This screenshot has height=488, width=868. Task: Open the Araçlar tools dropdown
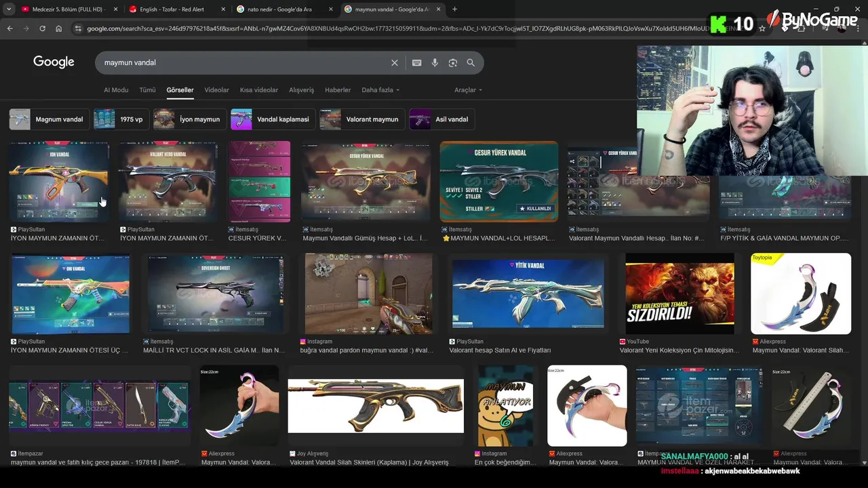coord(468,90)
